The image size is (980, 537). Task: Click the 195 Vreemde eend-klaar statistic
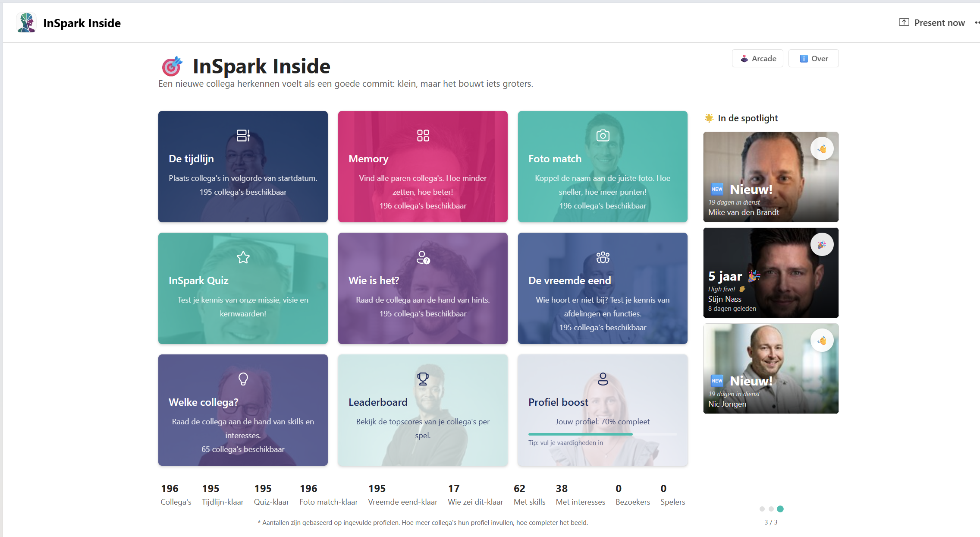pyautogui.click(x=403, y=495)
